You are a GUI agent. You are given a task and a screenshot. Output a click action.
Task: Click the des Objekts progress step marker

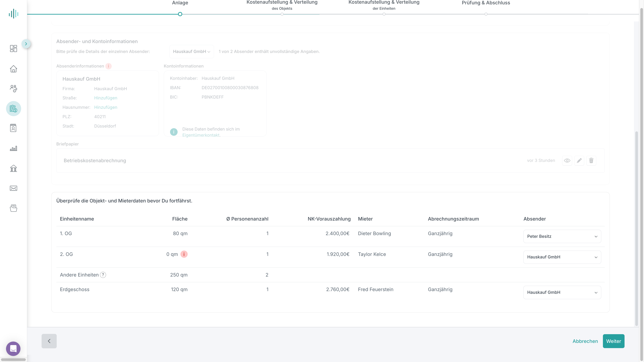click(282, 14)
